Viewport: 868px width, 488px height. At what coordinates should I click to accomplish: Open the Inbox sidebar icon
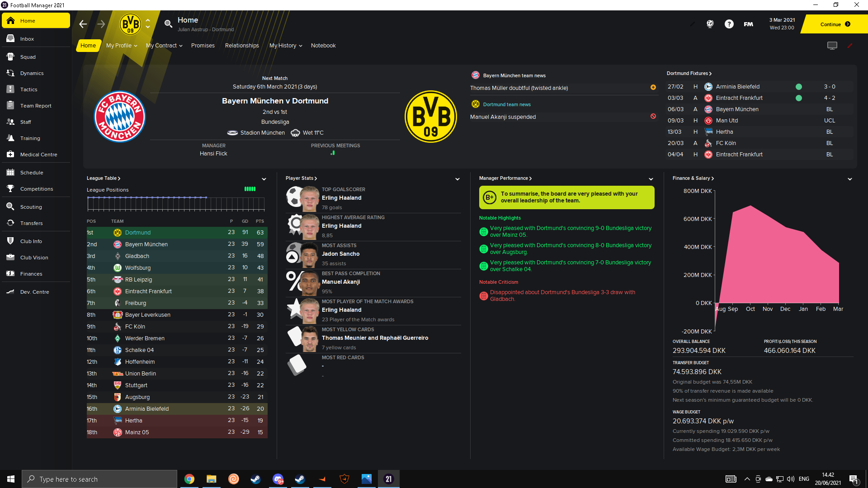[x=10, y=39]
